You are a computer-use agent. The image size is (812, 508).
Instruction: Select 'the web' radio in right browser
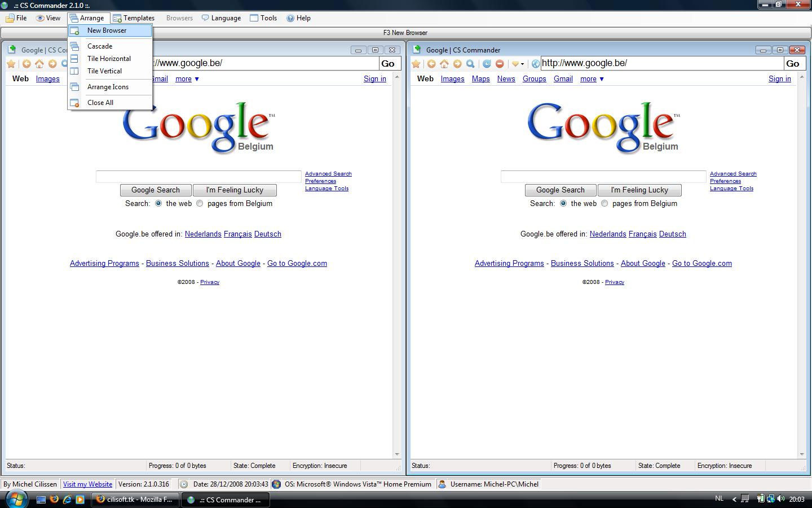[x=563, y=203]
